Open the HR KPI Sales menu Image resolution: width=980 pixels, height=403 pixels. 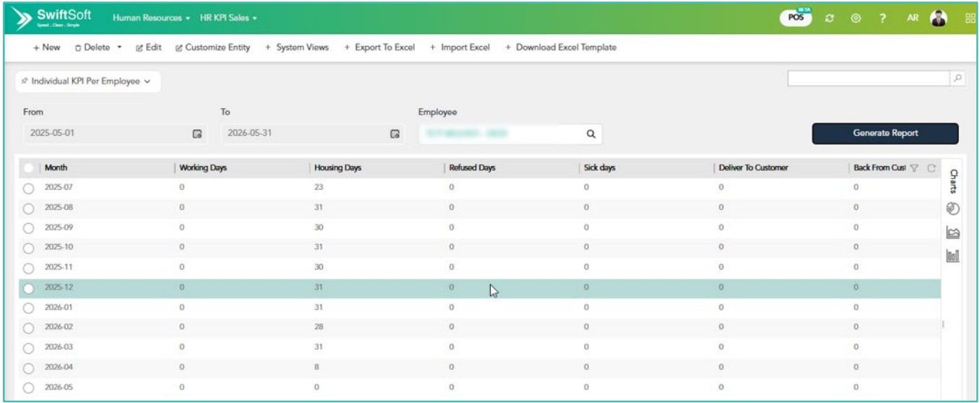pos(228,17)
